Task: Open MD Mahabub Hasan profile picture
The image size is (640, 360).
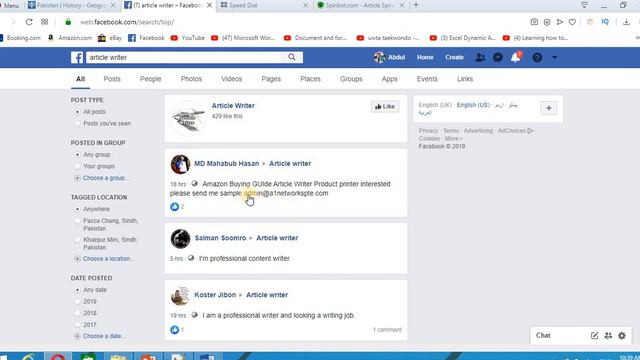Action: (180, 164)
